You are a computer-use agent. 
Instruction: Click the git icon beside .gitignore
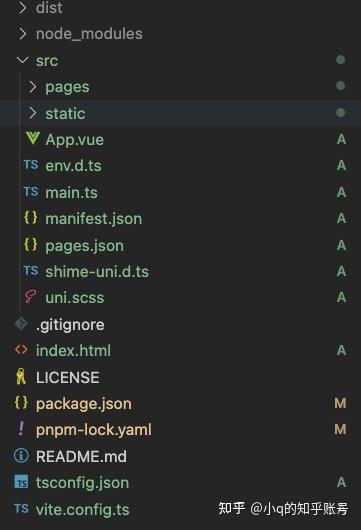click(x=21, y=323)
